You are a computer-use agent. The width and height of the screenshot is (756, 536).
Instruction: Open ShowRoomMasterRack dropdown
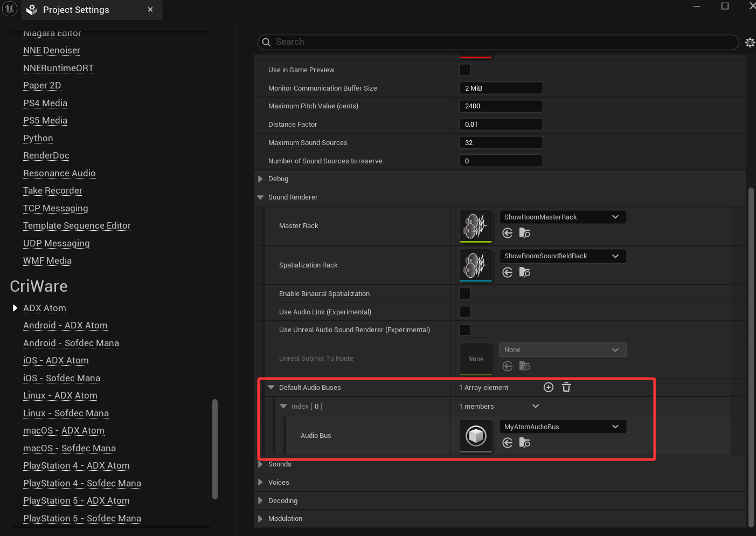pyautogui.click(x=563, y=217)
